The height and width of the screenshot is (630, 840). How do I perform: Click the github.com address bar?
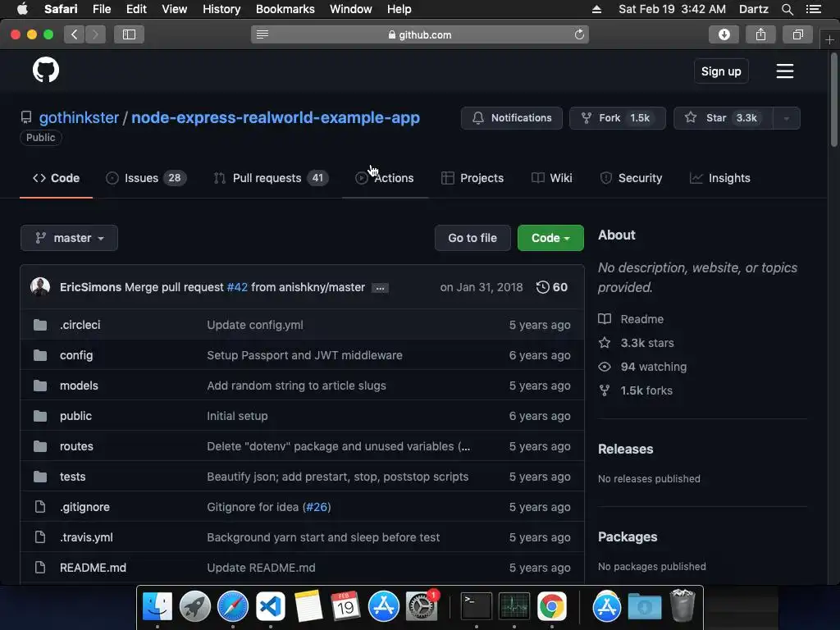(x=420, y=34)
